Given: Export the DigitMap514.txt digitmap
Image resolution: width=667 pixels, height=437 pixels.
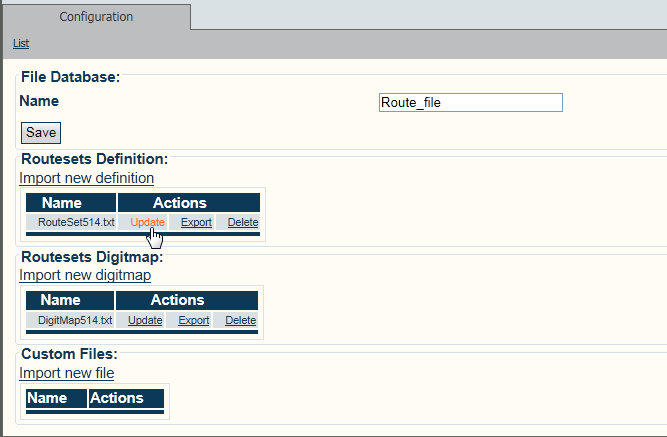Looking at the screenshot, I should 194,320.
